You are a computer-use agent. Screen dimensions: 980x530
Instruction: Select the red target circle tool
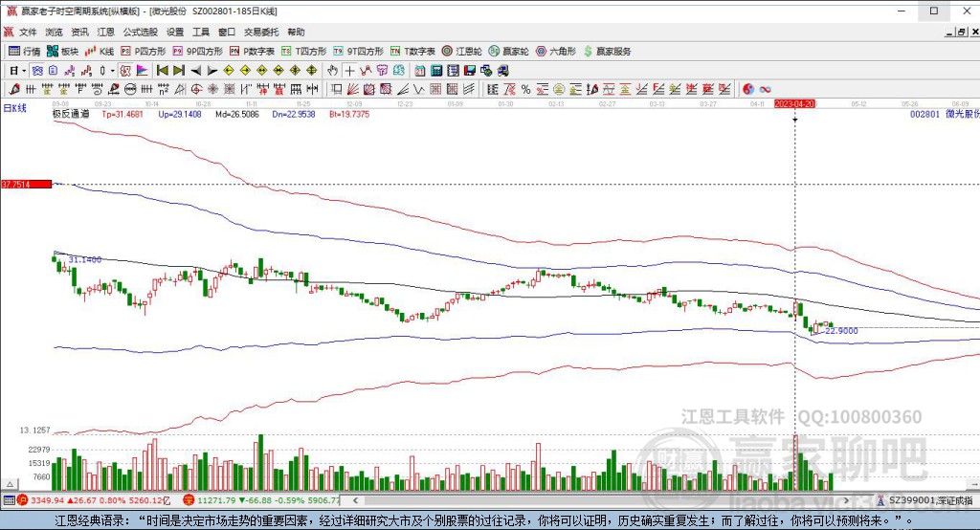pyautogui.click(x=196, y=89)
